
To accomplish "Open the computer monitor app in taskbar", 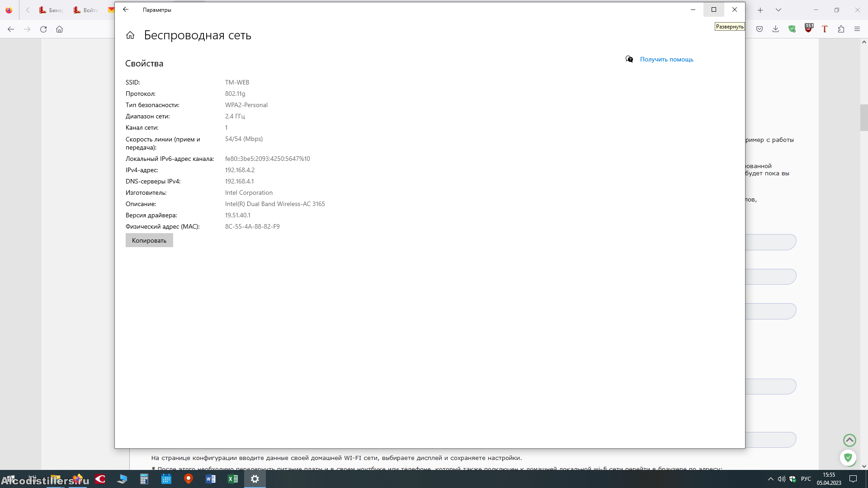I will [x=122, y=479].
